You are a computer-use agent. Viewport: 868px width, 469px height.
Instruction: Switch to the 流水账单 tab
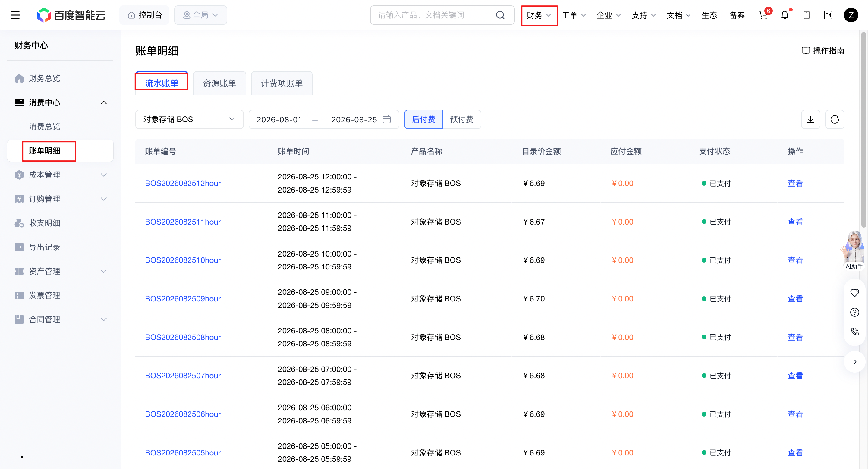(162, 83)
